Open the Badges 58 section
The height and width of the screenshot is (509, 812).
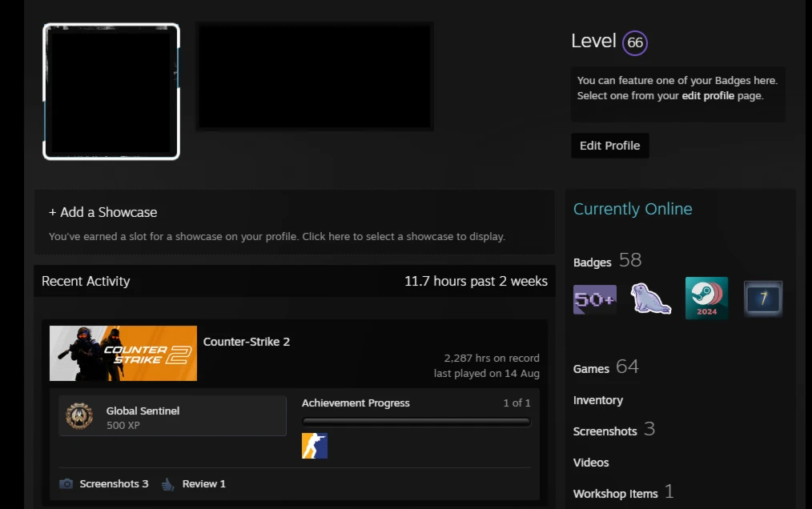(608, 260)
